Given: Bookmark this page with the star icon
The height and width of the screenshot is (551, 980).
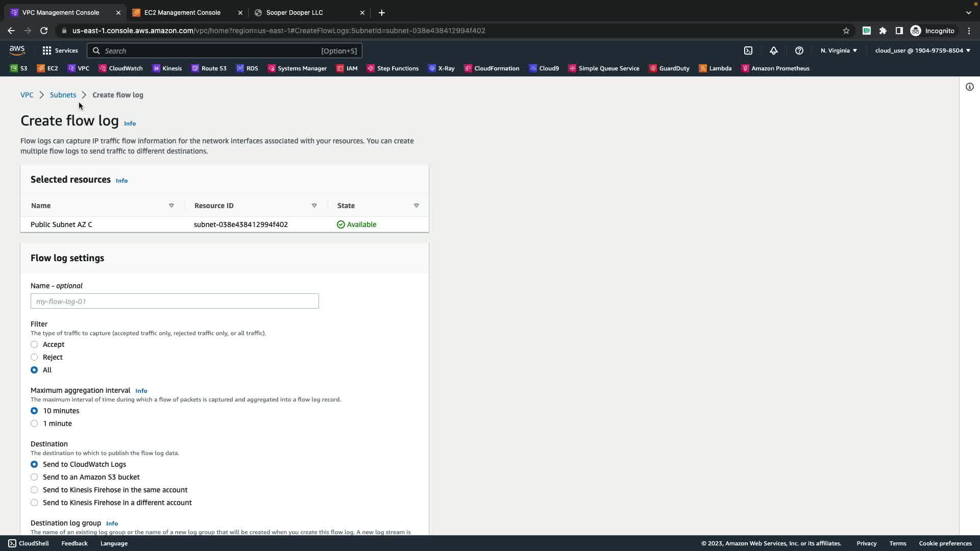Looking at the screenshot, I should point(846,31).
